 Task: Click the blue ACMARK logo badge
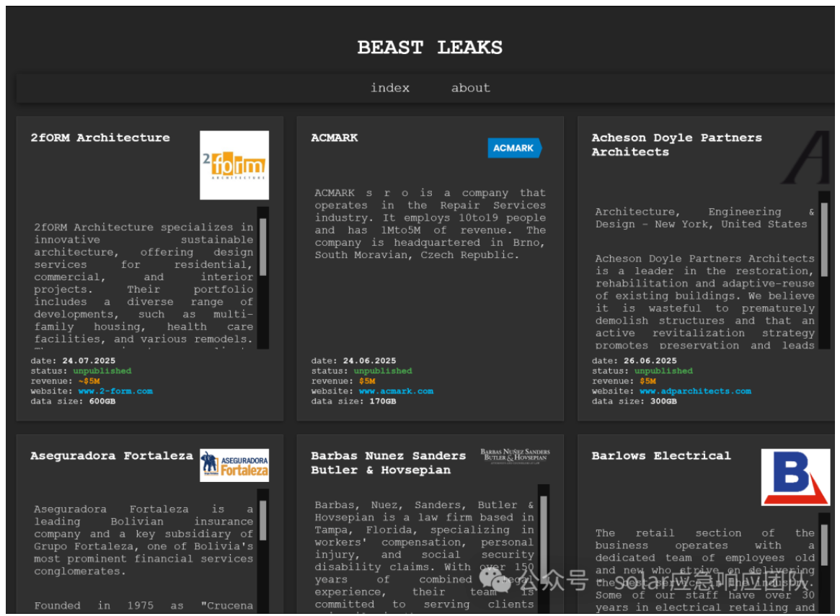click(514, 148)
